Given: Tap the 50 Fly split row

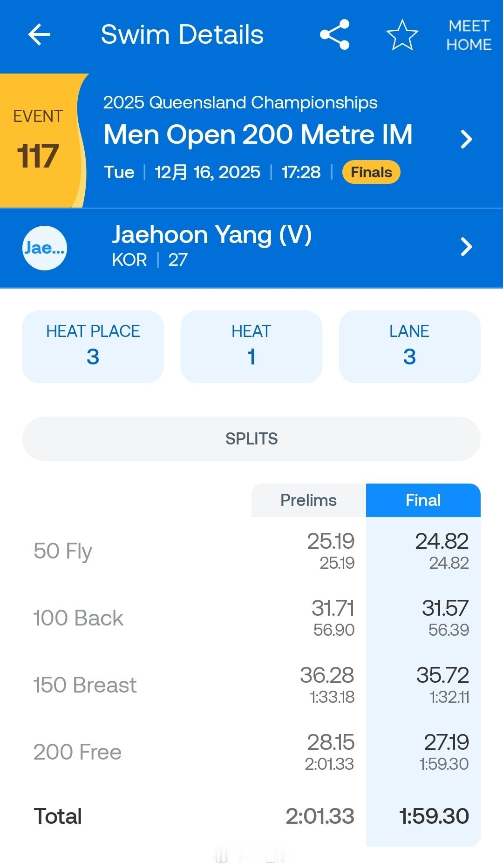Looking at the screenshot, I should [251, 551].
